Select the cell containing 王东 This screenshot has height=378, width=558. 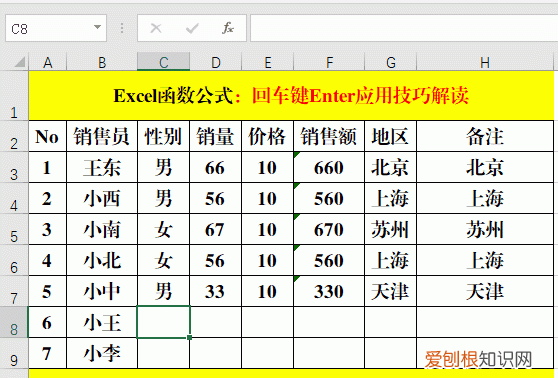click(x=102, y=167)
